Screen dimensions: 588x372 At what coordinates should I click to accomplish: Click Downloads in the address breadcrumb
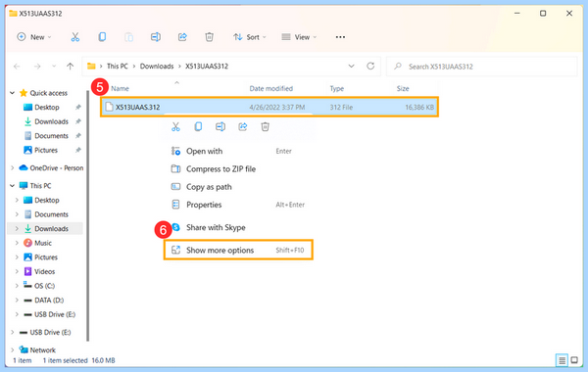point(157,66)
